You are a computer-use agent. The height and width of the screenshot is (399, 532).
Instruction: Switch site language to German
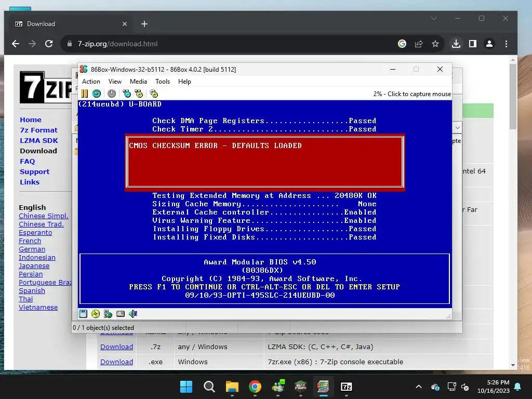click(x=32, y=249)
